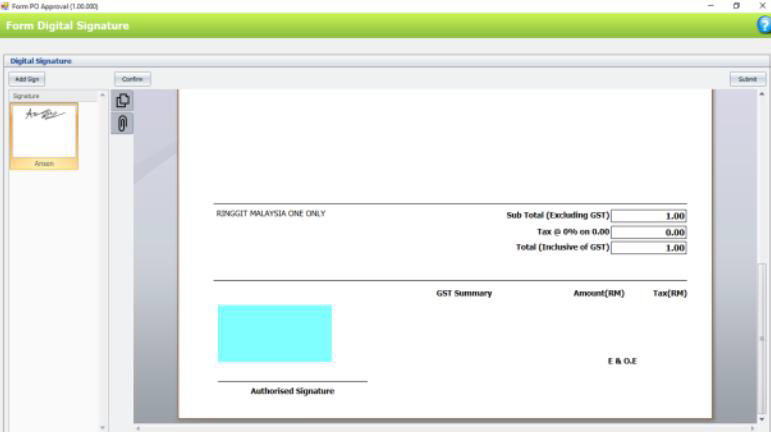Screen dimensions: 771x432
Task: Submit the signed document
Action: coord(747,78)
